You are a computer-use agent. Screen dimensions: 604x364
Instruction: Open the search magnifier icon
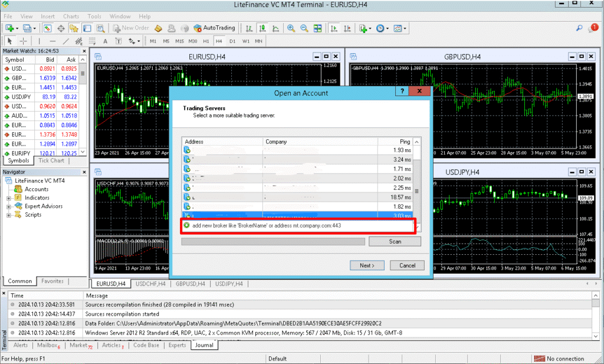[579, 28]
